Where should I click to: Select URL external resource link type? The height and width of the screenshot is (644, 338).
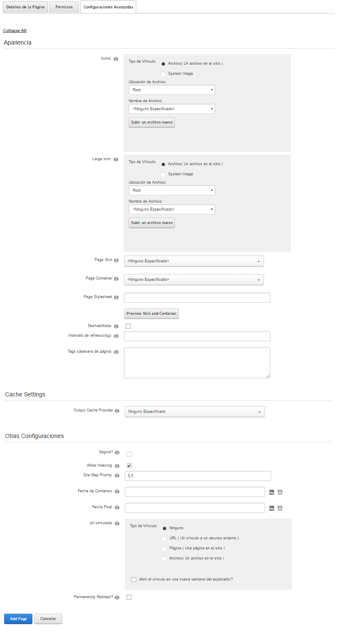[x=164, y=538]
